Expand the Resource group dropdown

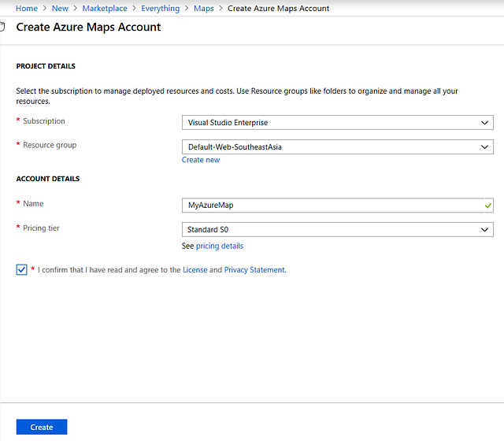[338, 147]
